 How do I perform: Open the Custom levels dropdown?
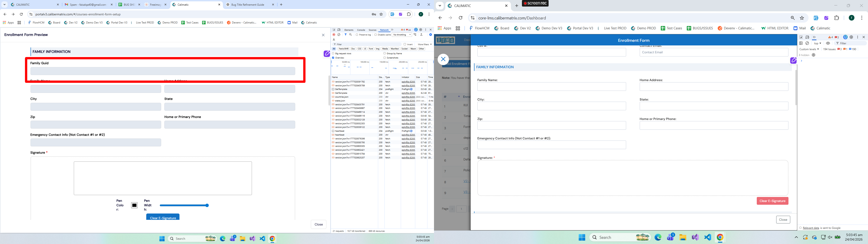click(x=809, y=49)
